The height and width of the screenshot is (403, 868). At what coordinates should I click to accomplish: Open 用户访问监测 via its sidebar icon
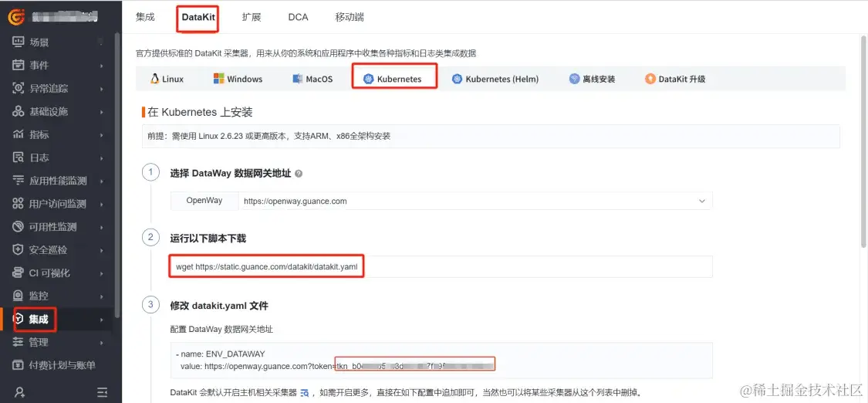[19, 204]
